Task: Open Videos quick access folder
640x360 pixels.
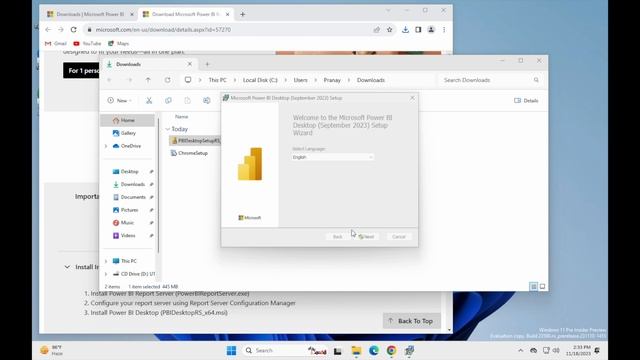Action: coord(129,236)
